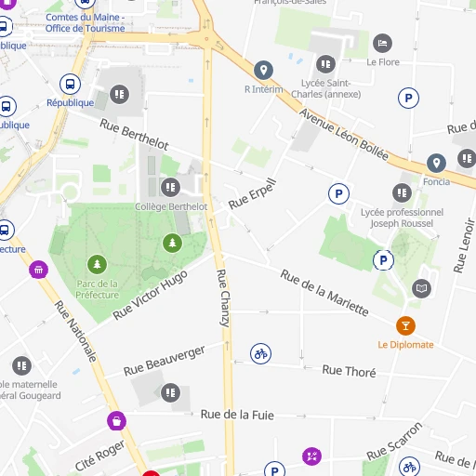Select the purple attraction icon near Rue Scarron
This screenshot has width=476, height=476.
click(x=311, y=456)
